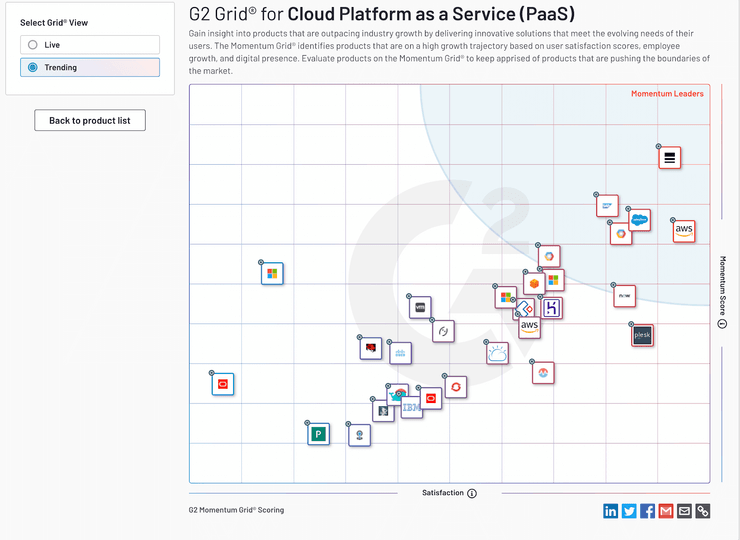Select the Google Cloud tile beside Salesforce
Screen dimensions: 740x540
click(x=621, y=234)
